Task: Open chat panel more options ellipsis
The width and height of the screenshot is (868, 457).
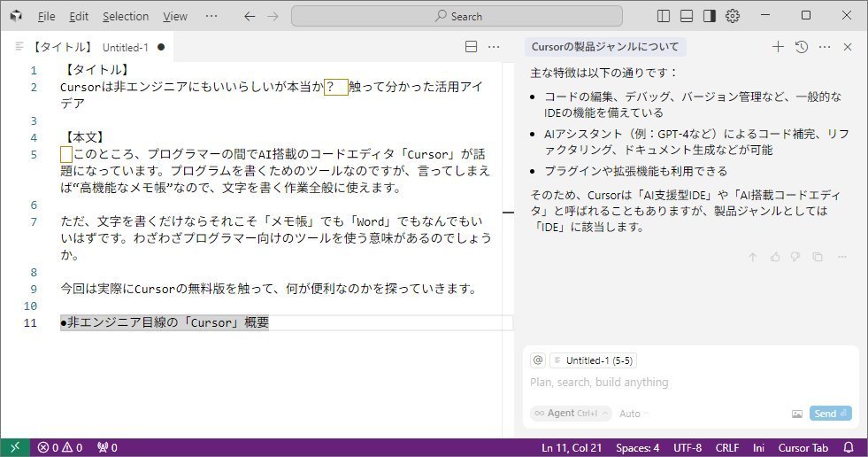Action: click(825, 47)
